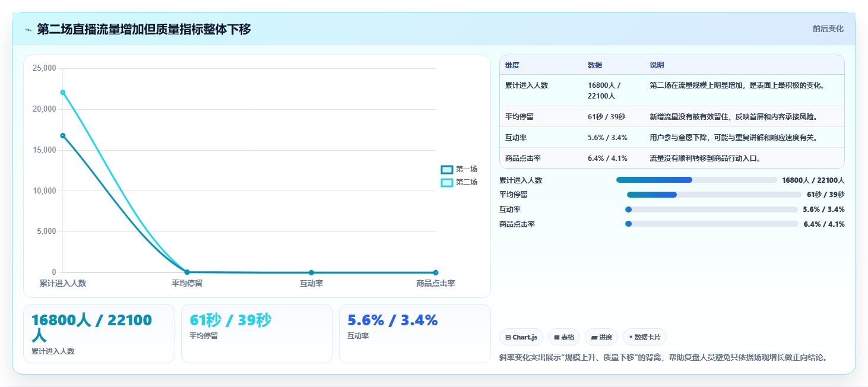
Task: Click the 互动率 x-axis label
Action: pos(311,283)
